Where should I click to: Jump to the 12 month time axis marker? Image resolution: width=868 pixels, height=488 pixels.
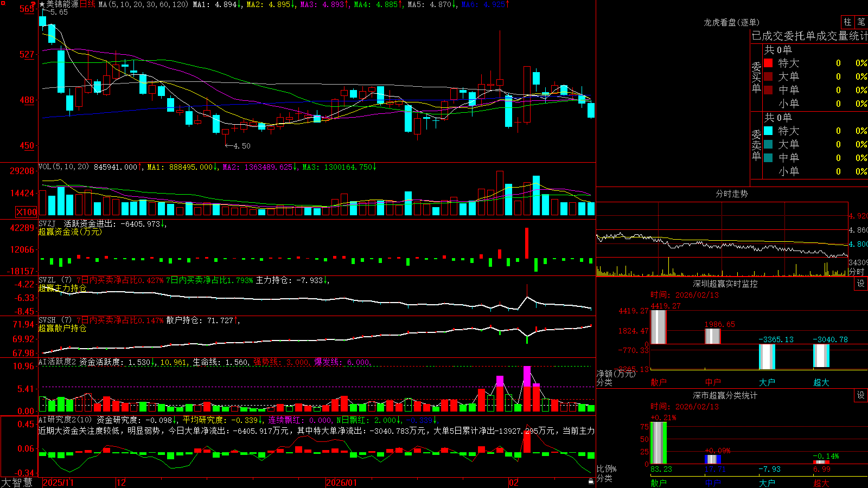tap(122, 483)
